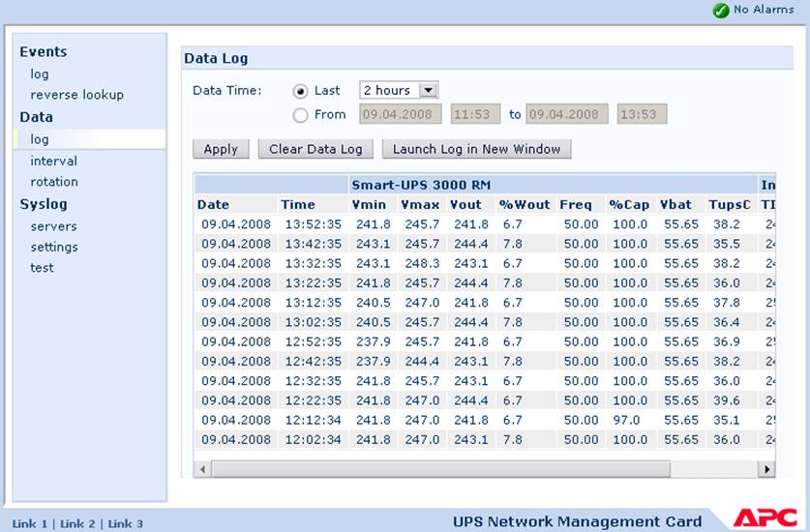Click TupsC value 37.8 in 13:12:35 row
The height and width of the screenshot is (532, 810).
tap(727, 303)
